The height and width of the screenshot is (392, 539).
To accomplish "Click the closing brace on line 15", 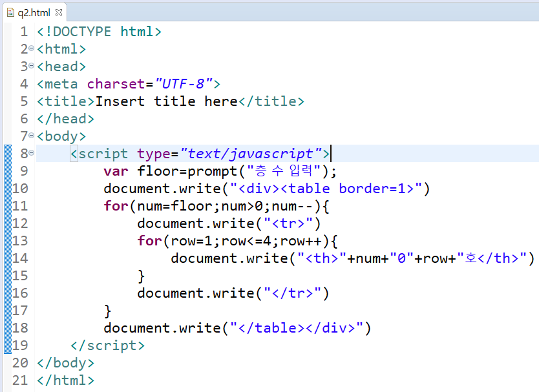I will 141,276.
